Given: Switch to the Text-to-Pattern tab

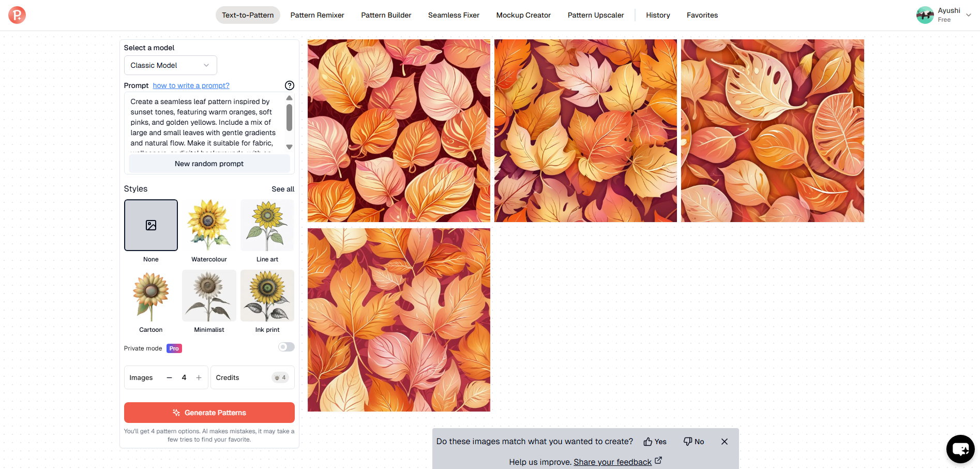Looking at the screenshot, I should (248, 15).
